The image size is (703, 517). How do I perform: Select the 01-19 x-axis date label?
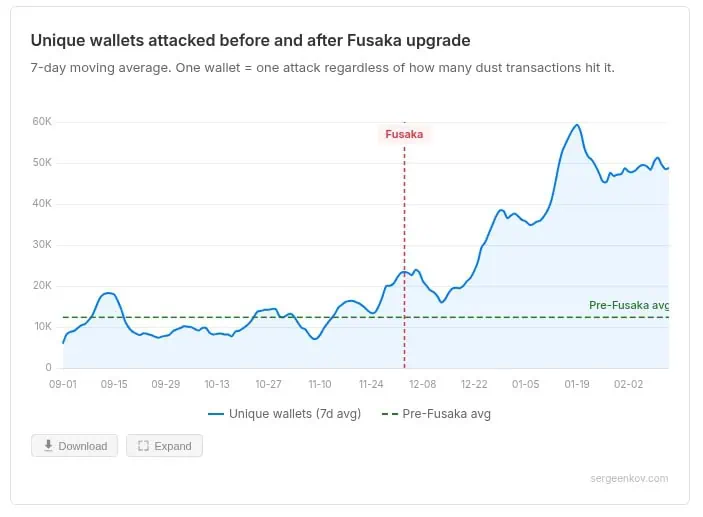tap(577, 384)
